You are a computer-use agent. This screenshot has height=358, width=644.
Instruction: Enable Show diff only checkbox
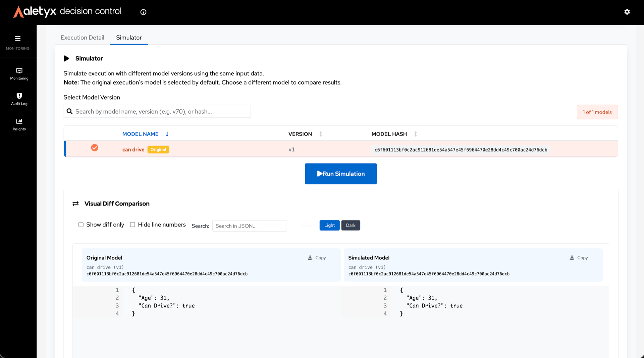pyautogui.click(x=81, y=225)
